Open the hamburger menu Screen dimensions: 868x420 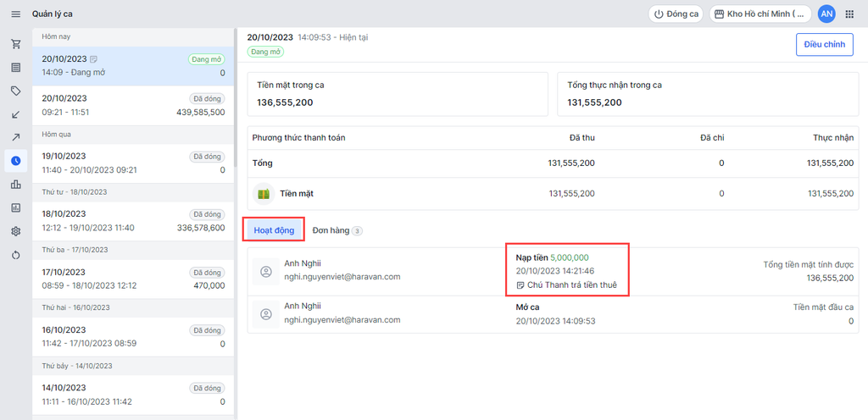(x=15, y=14)
